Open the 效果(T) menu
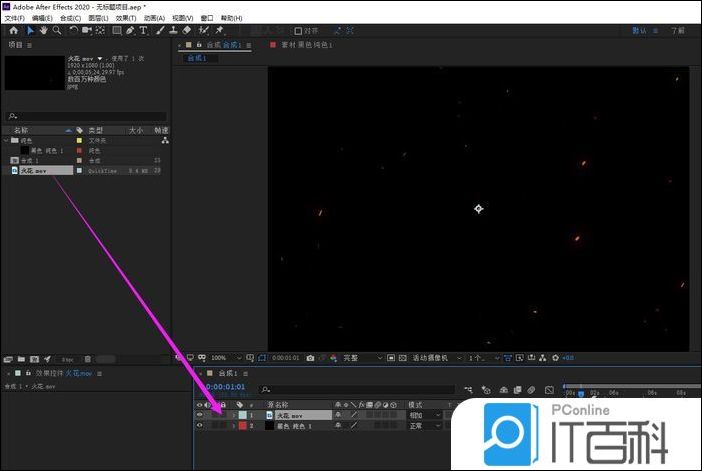702x471 pixels. 126,18
